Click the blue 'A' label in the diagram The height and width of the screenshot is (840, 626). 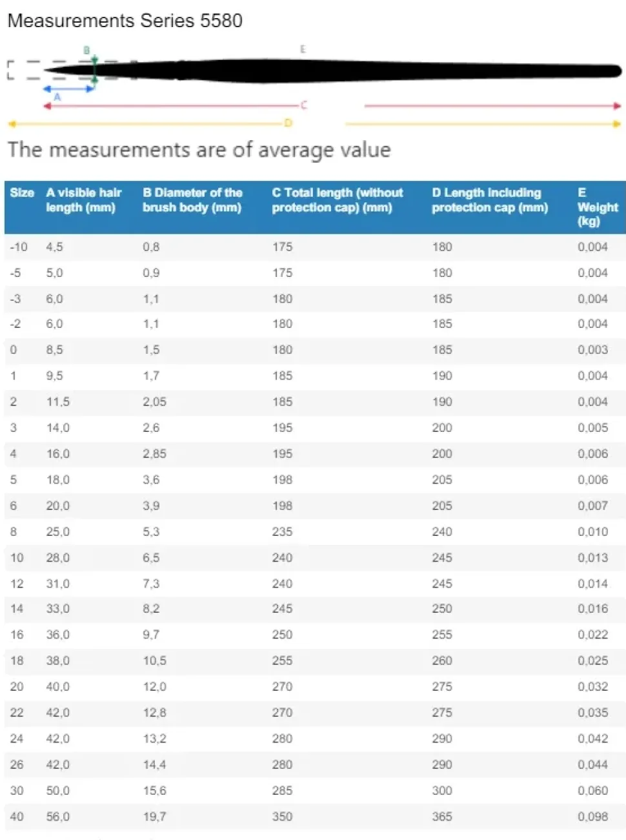[57, 97]
